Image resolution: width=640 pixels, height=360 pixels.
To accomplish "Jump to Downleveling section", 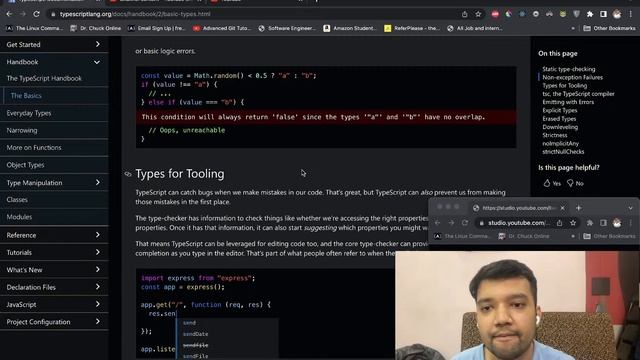I will tap(560, 127).
